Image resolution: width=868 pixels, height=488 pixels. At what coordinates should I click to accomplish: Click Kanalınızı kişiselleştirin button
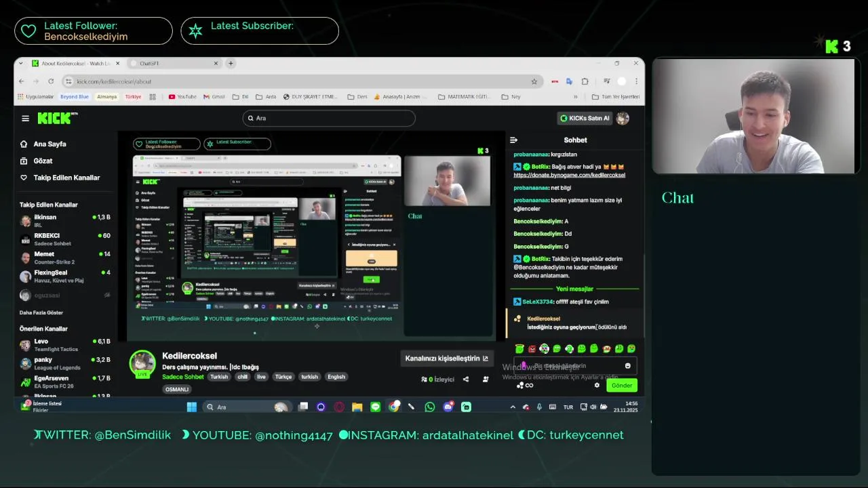[x=447, y=359]
